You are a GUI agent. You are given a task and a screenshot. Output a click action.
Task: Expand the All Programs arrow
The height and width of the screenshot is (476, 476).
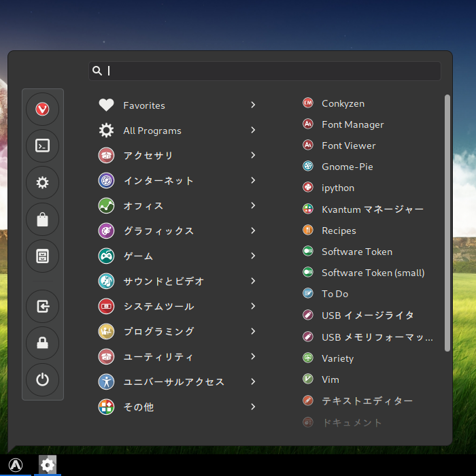pos(253,131)
